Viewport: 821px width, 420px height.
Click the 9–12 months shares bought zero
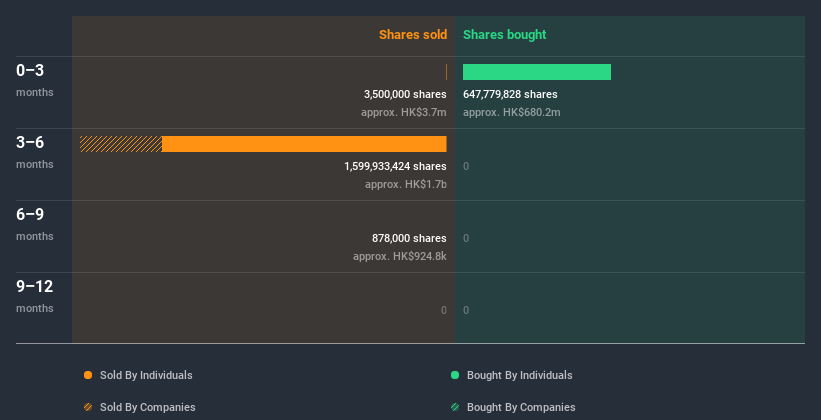point(466,310)
